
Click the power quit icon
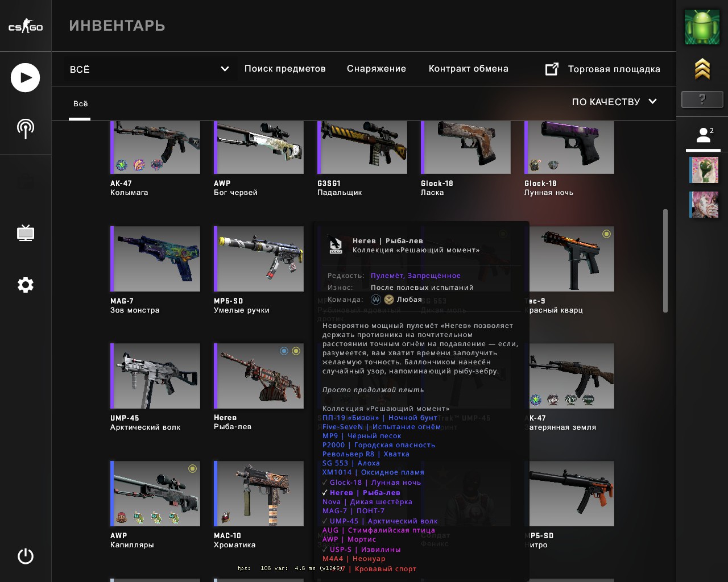click(26, 556)
